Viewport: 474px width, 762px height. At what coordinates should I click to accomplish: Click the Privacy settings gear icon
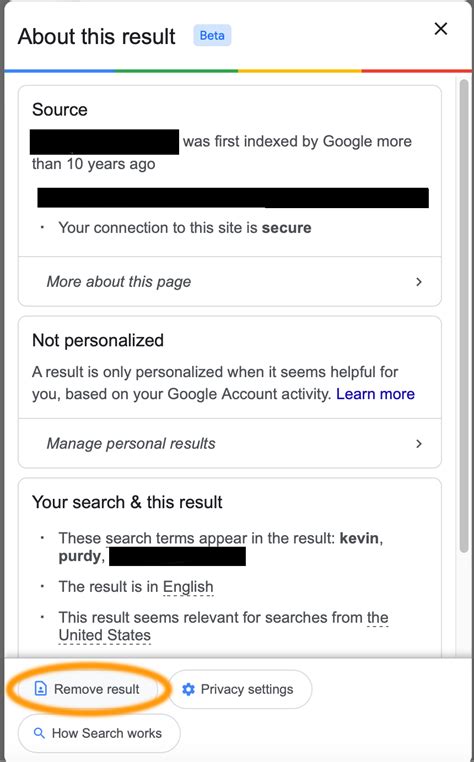(x=188, y=689)
